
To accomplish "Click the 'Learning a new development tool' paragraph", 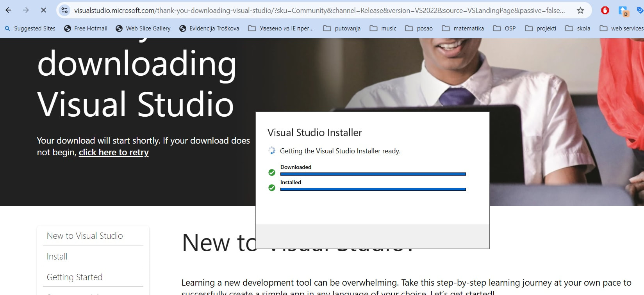I will click(x=406, y=287).
